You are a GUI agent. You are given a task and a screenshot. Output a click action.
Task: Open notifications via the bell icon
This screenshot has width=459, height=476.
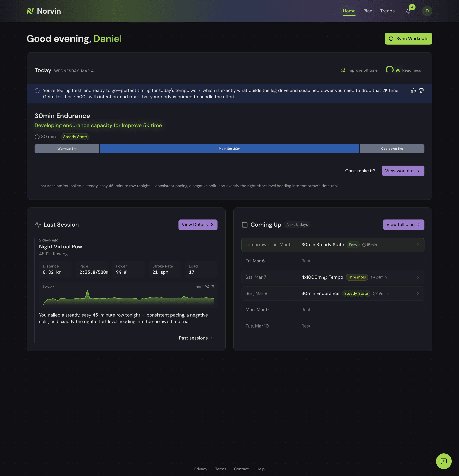tap(409, 11)
